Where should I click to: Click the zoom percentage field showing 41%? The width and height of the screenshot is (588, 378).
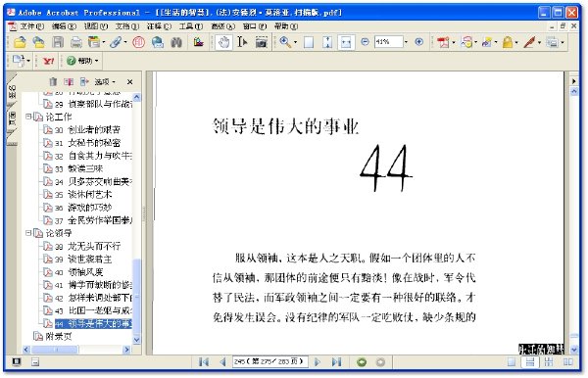(388, 42)
